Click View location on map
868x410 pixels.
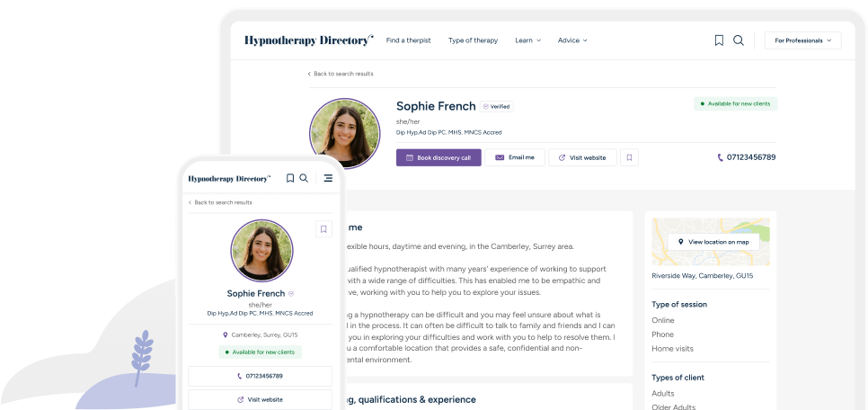pos(713,242)
